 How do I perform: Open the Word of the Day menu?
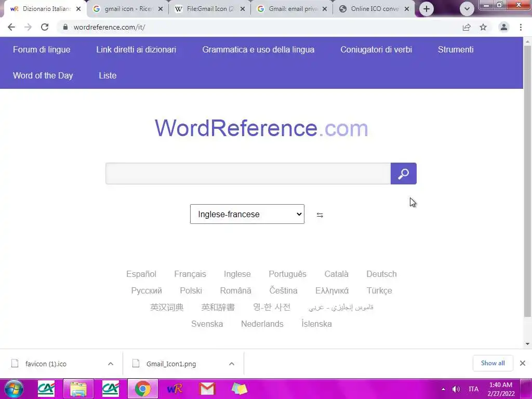tap(43, 75)
